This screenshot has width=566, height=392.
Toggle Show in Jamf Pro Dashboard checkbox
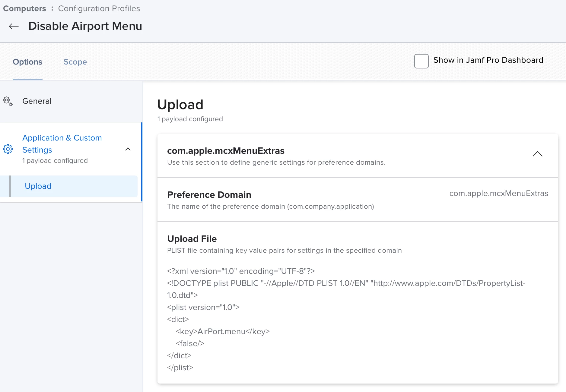pos(421,61)
